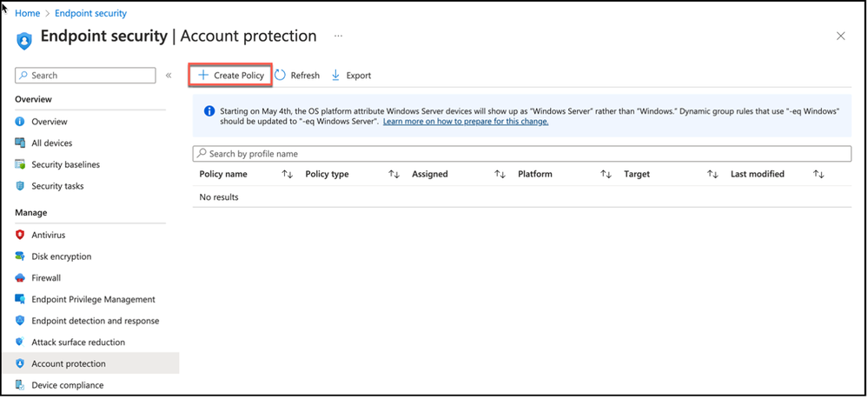Screen dimensions: 868x399
Task: Open Firewall under Manage
Action: click(46, 277)
